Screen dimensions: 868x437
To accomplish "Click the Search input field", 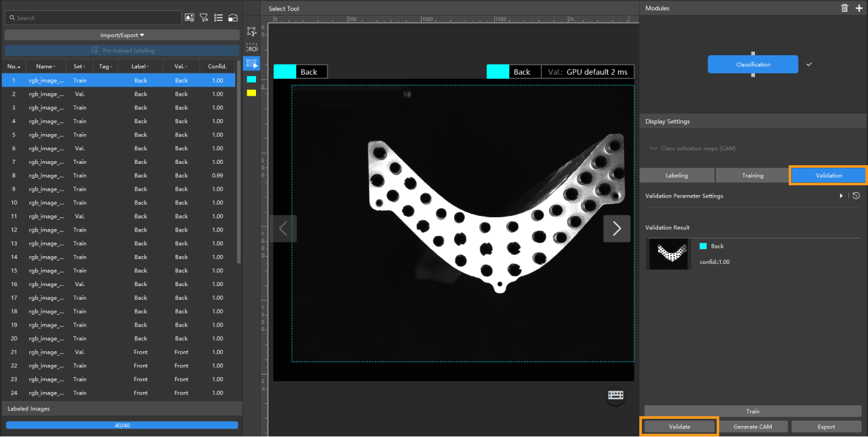I will click(91, 18).
